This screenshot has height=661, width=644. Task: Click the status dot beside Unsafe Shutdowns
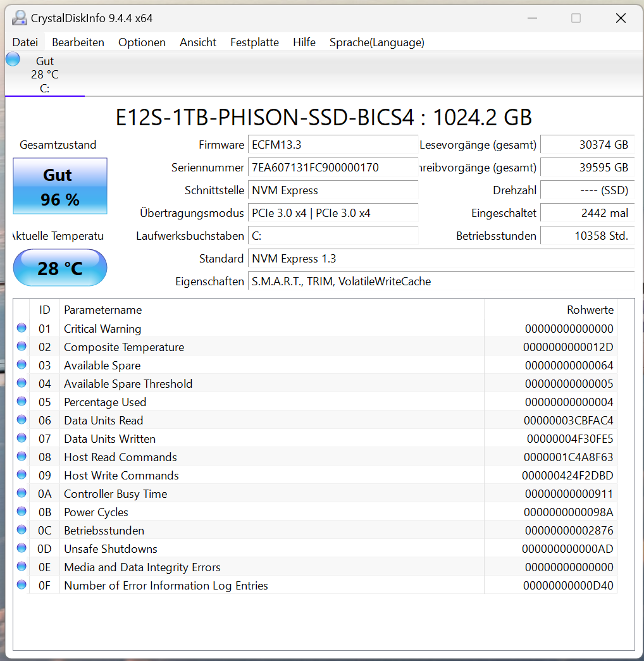click(22, 548)
